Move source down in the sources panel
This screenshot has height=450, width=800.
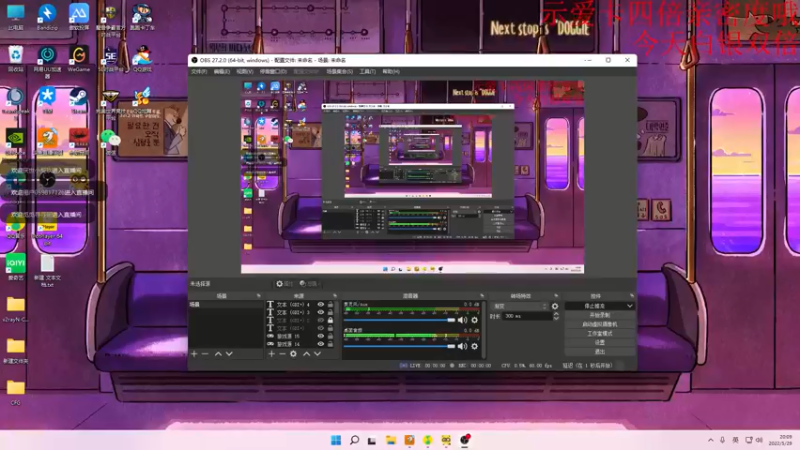(x=317, y=354)
